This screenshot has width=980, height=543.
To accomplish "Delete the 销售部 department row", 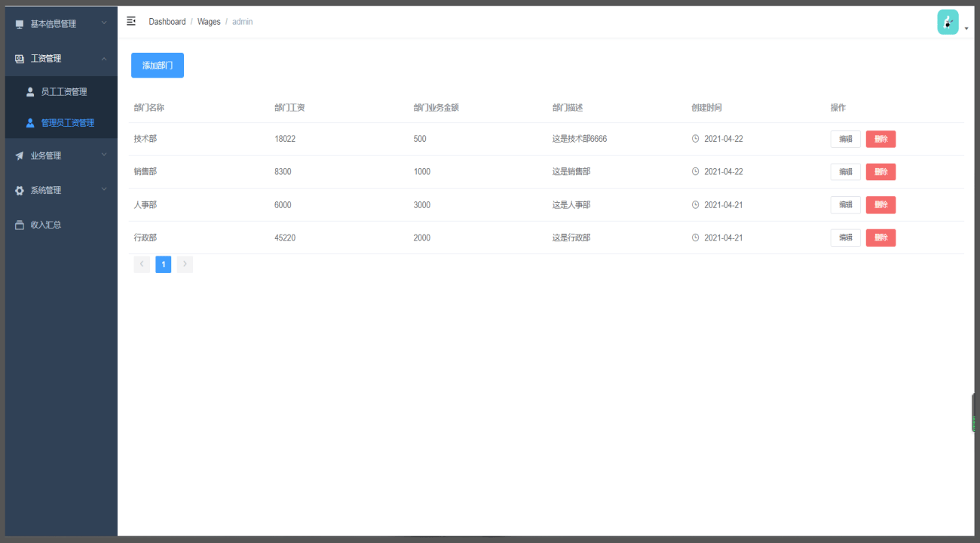I will pos(880,171).
